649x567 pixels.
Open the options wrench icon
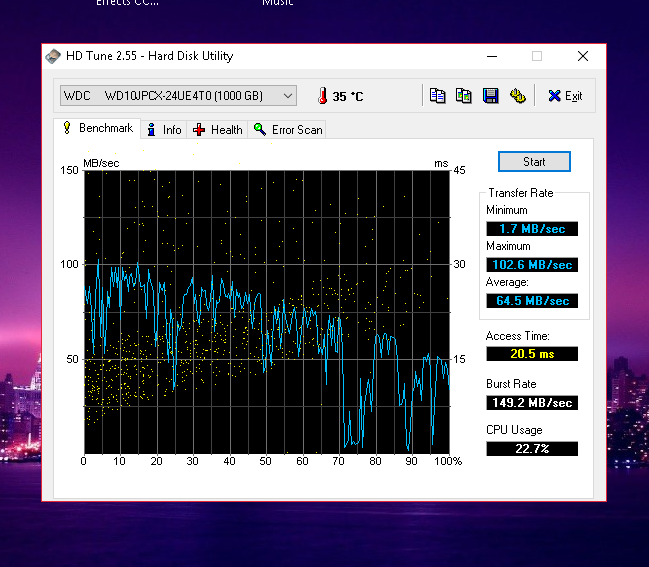517,96
